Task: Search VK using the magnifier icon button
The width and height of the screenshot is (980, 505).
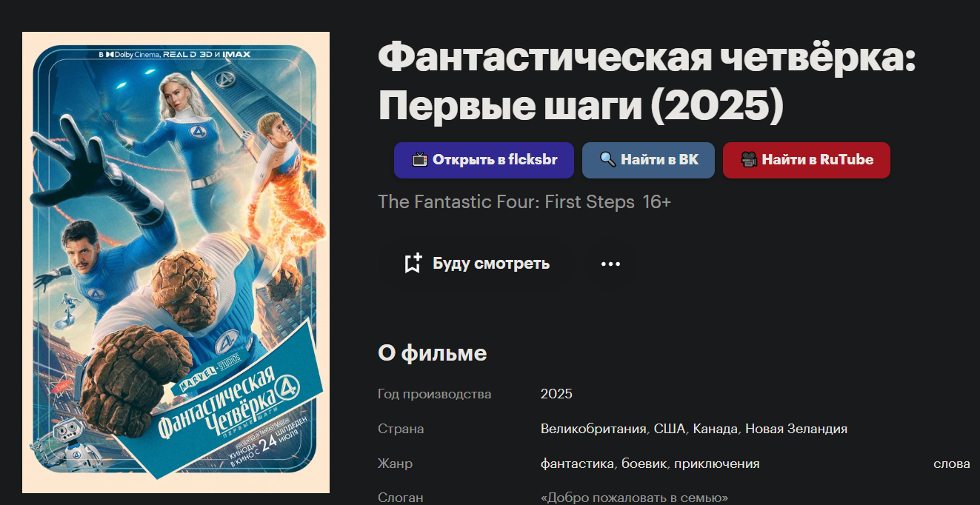Action: [648, 160]
